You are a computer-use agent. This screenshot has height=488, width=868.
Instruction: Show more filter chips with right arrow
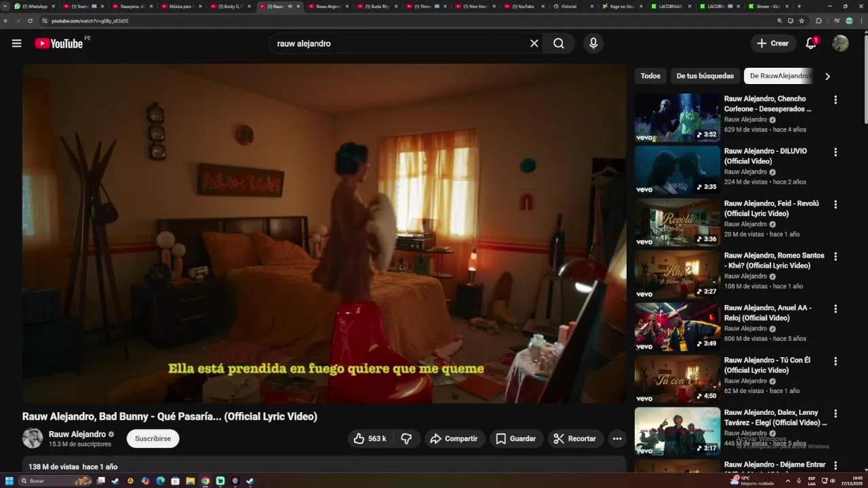(x=827, y=76)
